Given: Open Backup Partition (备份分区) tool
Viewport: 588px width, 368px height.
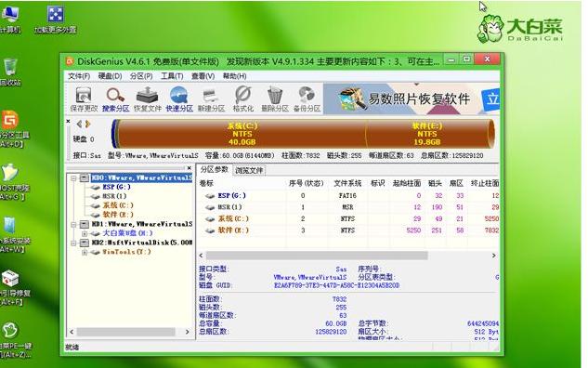Looking at the screenshot, I should tap(307, 99).
